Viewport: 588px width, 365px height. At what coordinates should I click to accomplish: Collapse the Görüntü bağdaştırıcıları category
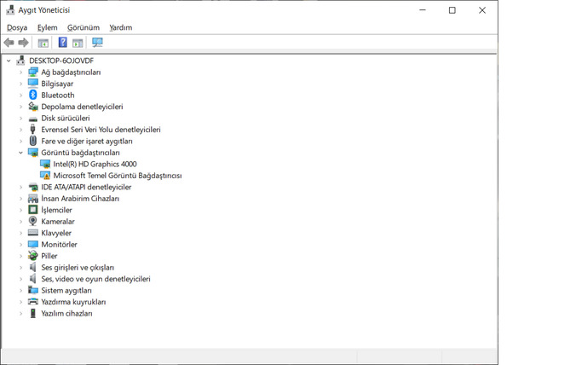(x=21, y=153)
